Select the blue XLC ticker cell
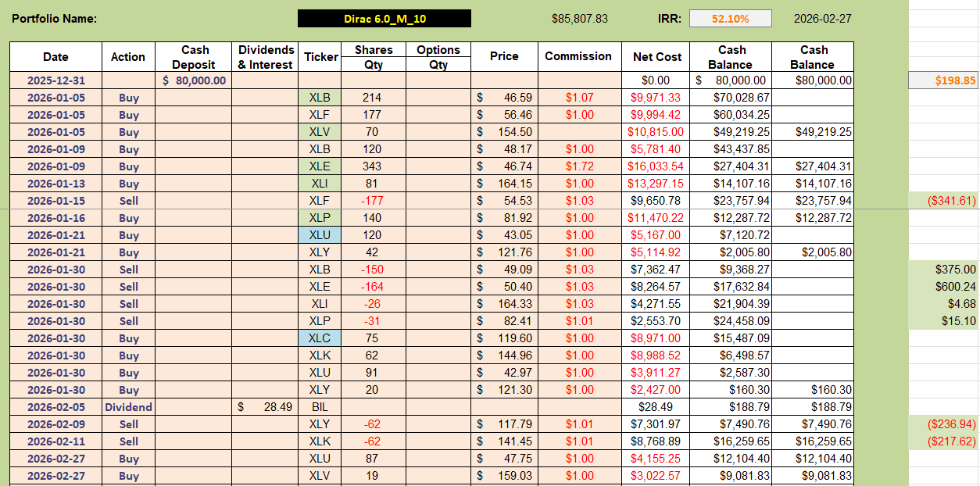This screenshot has width=980, height=486. coord(319,338)
